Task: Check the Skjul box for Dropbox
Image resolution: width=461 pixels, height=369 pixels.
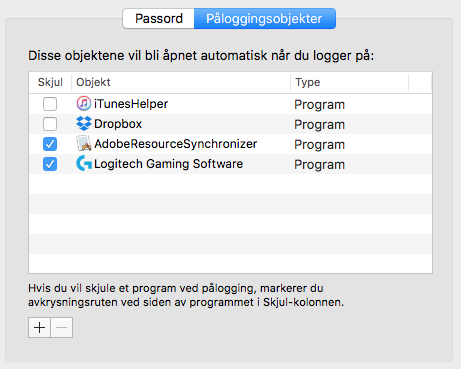Action: [50, 124]
